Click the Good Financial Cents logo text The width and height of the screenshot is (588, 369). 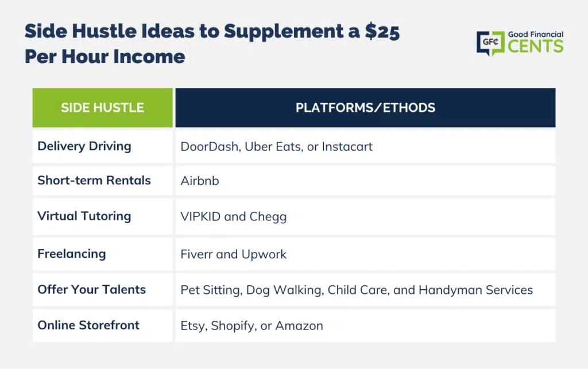click(536, 42)
